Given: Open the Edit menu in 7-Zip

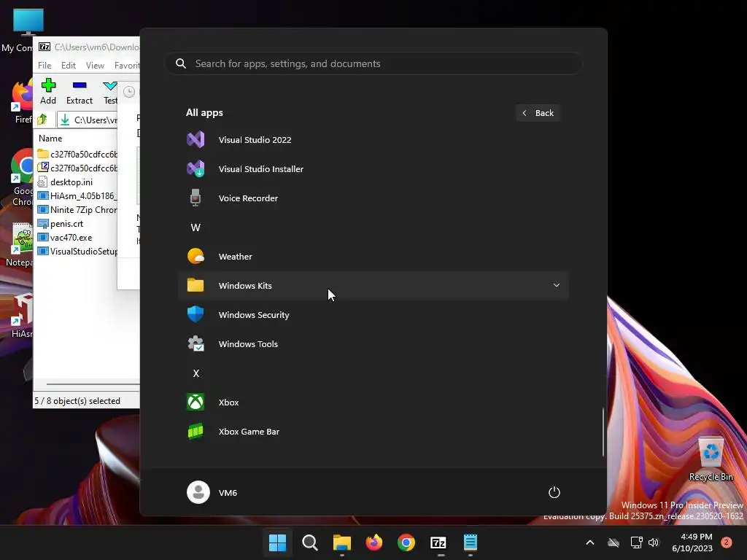Looking at the screenshot, I should pos(68,65).
